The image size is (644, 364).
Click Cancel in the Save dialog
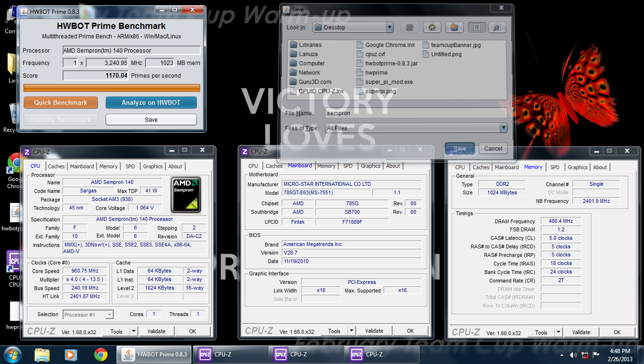(x=493, y=148)
